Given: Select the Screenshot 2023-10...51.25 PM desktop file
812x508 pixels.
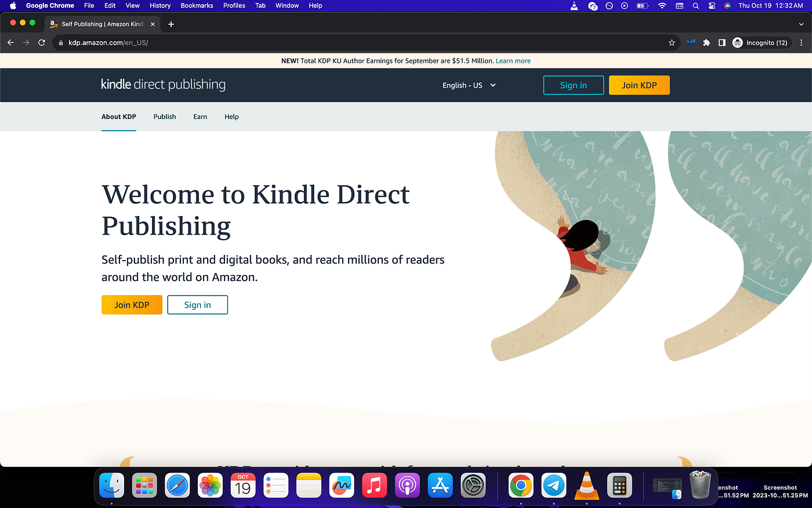Looking at the screenshot, I should [780, 492].
